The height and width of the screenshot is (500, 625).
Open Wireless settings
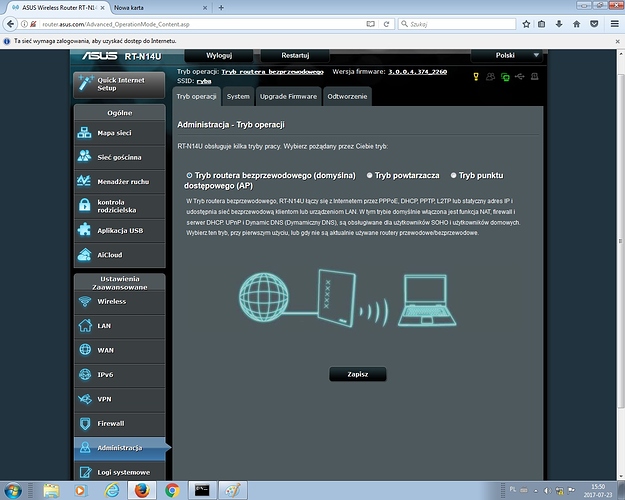pyautogui.click(x=120, y=301)
